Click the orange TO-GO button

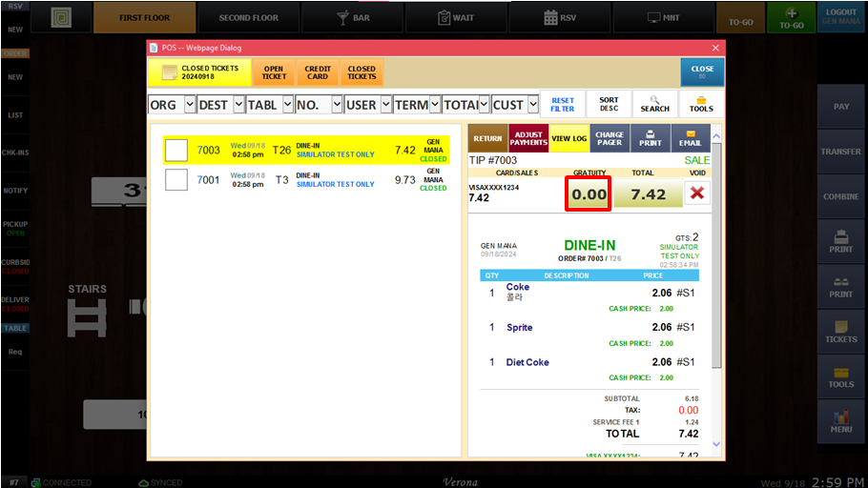coord(740,18)
